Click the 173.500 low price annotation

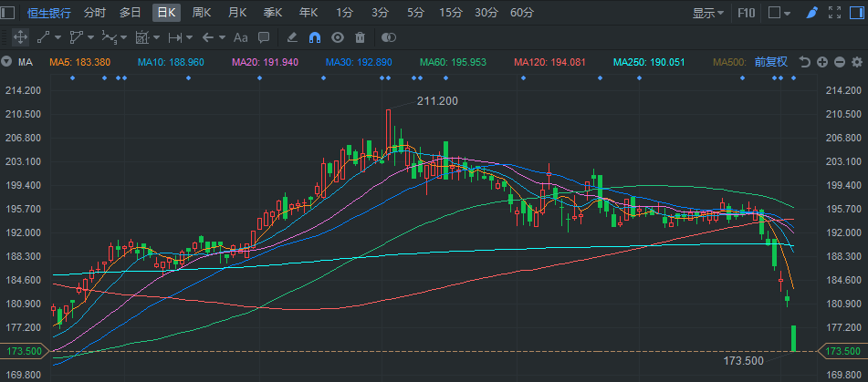pos(744,361)
